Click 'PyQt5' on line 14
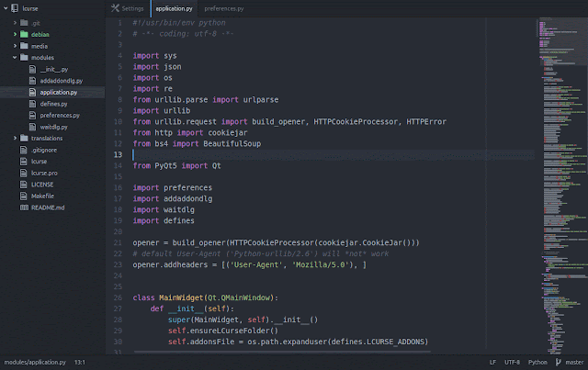Image resolution: width=588 pixels, height=370 pixels. click(x=165, y=165)
